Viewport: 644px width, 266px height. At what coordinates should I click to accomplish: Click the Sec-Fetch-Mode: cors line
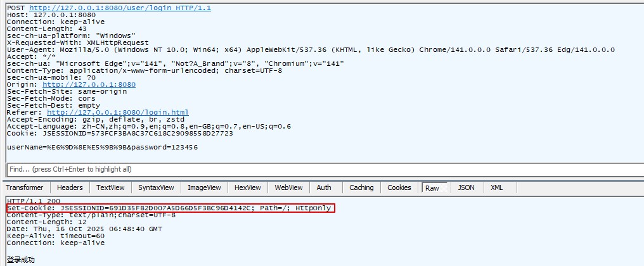(x=51, y=99)
